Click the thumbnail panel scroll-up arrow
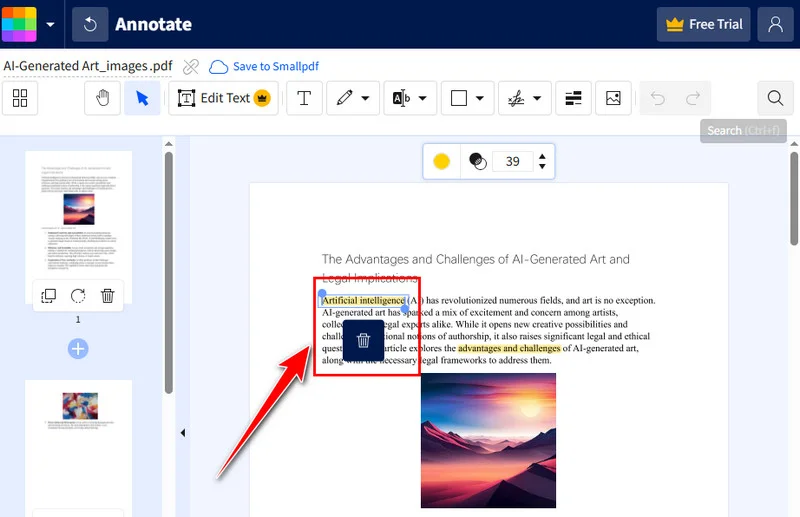This screenshot has width=800, height=517. pyautogui.click(x=168, y=144)
